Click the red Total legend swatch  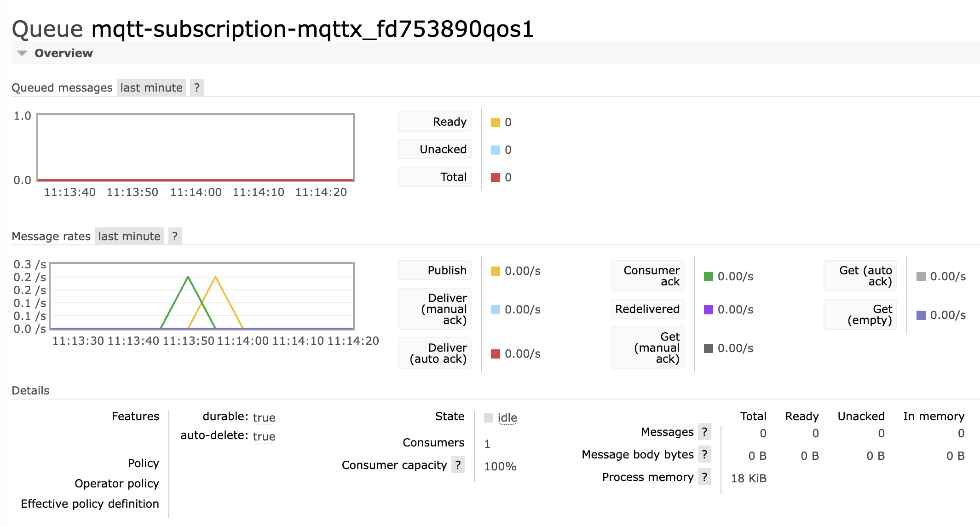pyautogui.click(x=496, y=178)
